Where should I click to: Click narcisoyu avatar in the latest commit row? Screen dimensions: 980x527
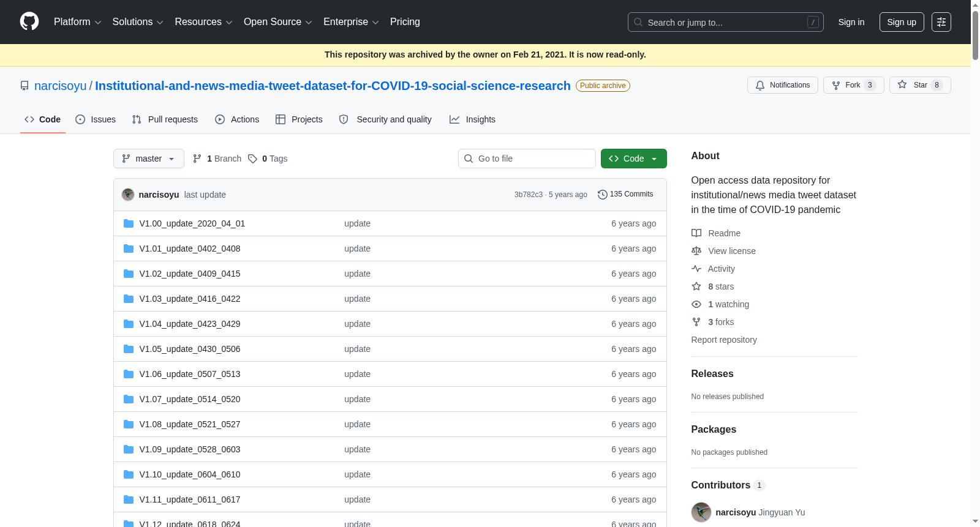[x=128, y=195]
